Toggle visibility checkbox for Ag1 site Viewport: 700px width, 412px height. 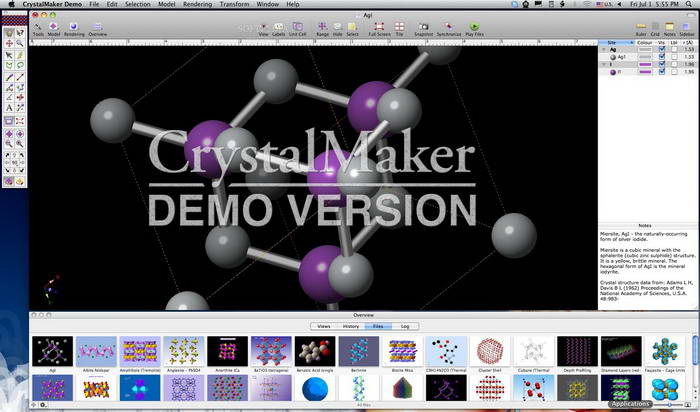[662, 57]
